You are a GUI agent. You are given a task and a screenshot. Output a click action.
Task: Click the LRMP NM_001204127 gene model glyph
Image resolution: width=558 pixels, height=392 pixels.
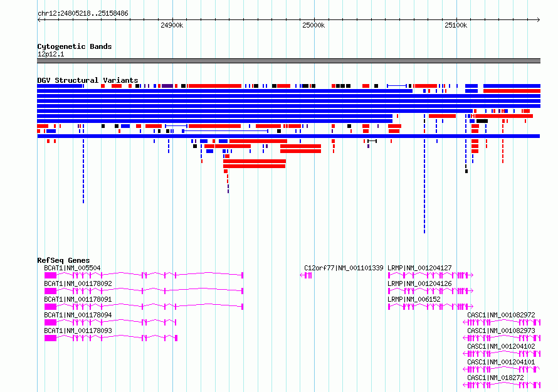click(x=431, y=275)
